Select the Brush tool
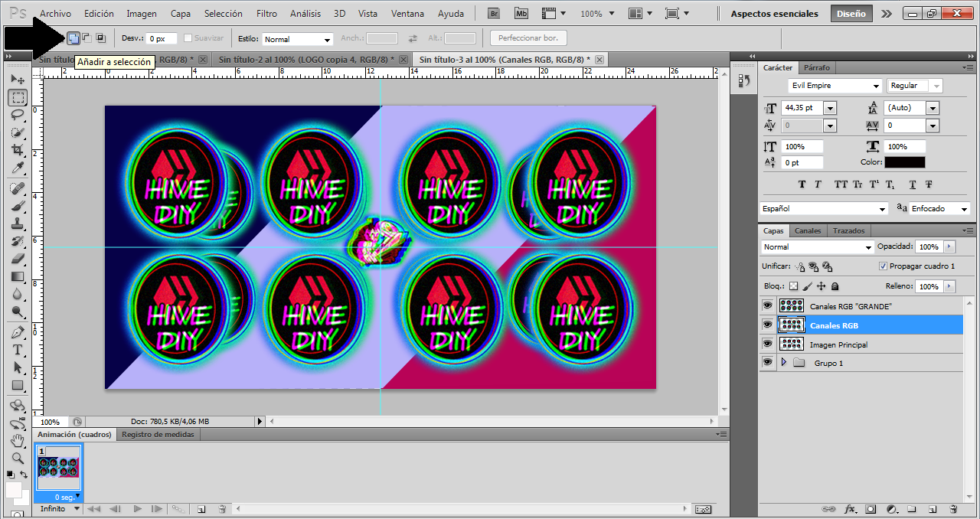The height and width of the screenshot is (519, 980). pos(18,206)
